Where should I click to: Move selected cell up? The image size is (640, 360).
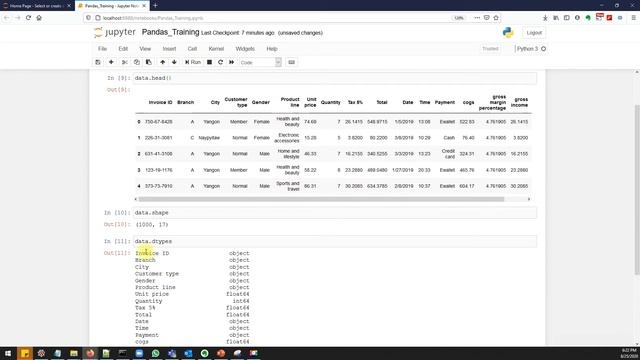click(x=162, y=62)
